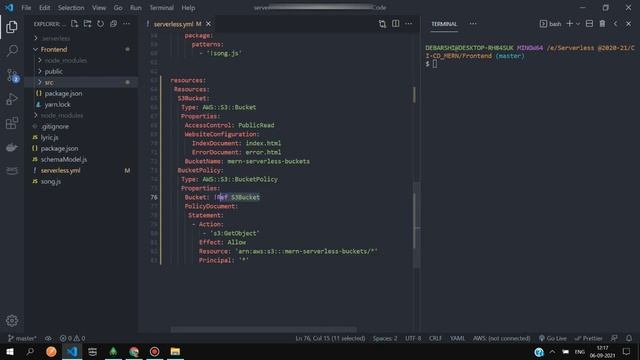
Task: Open the Manage gear settings menu
Action: [x=12, y=320]
